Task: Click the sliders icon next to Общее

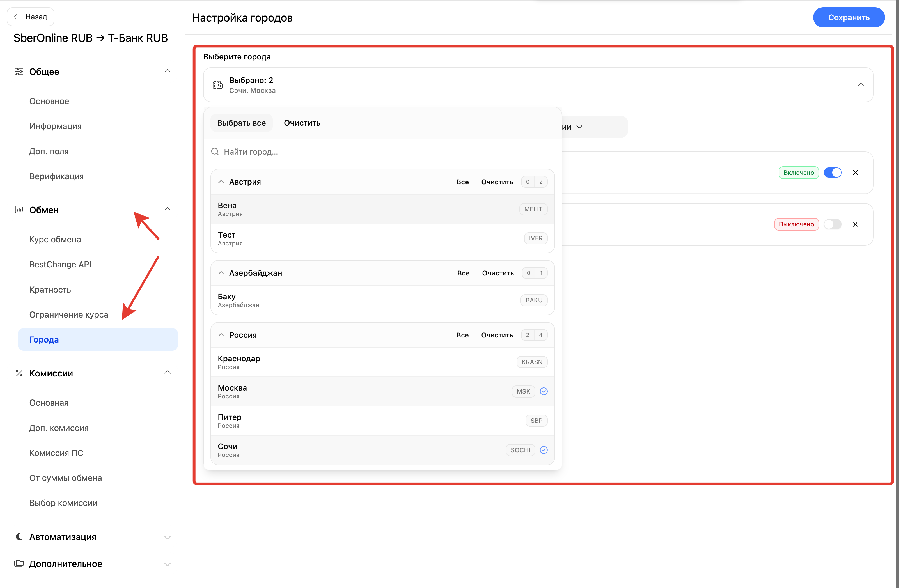Action: 19,72
